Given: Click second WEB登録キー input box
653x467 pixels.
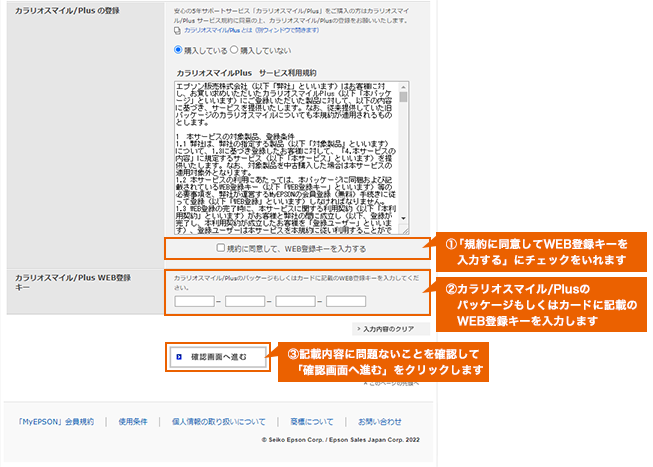Looking at the screenshot, I should pyautogui.click(x=245, y=301).
